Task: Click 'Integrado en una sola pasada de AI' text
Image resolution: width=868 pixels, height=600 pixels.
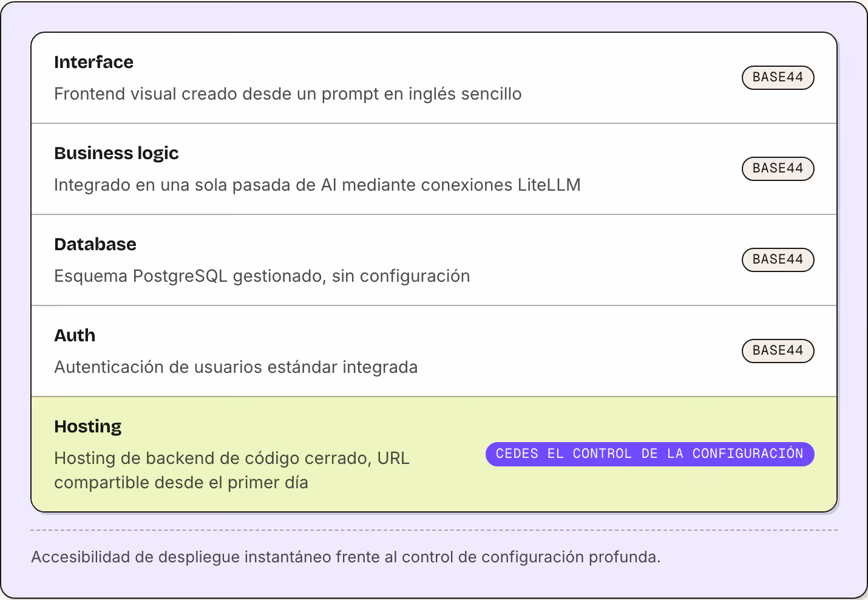Action: tap(195, 185)
